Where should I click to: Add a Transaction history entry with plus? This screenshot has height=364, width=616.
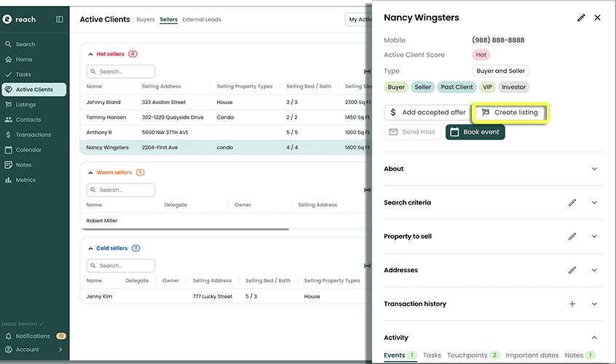coord(572,304)
